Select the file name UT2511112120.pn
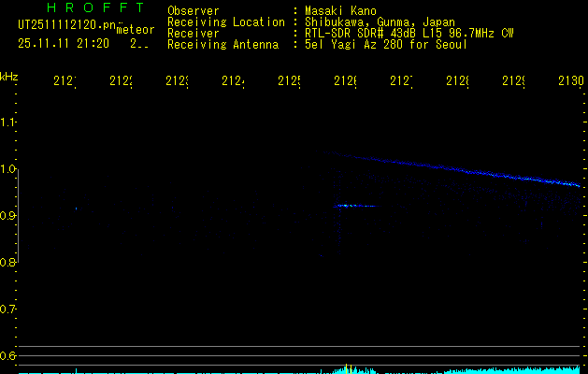Screen dimensions: 588x374 click(x=66, y=24)
